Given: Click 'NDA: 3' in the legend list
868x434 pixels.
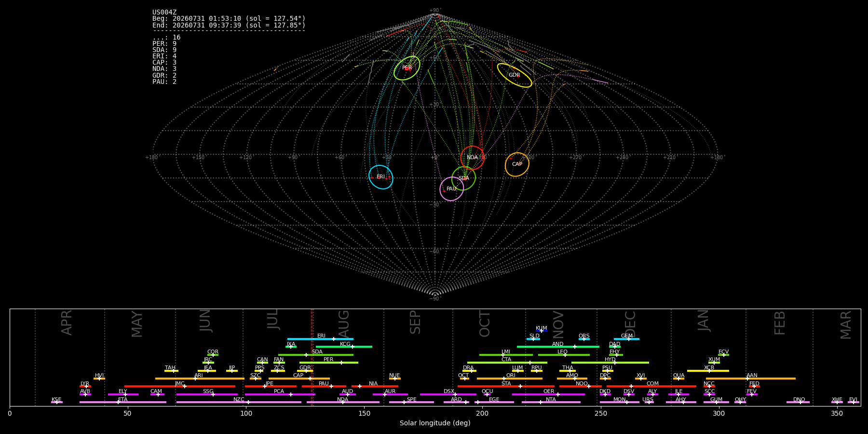Looking at the screenshot, I should point(164,69).
